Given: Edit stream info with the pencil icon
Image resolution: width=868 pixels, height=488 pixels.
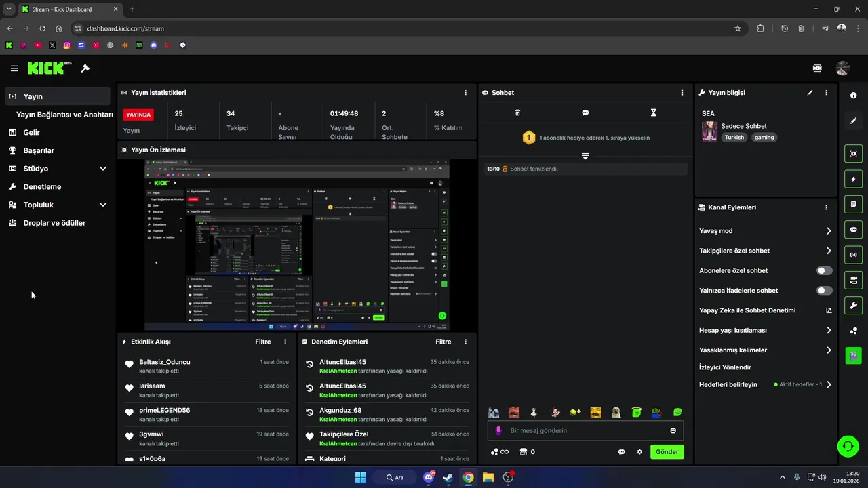Looking at the screenshot, I should 810,93.
